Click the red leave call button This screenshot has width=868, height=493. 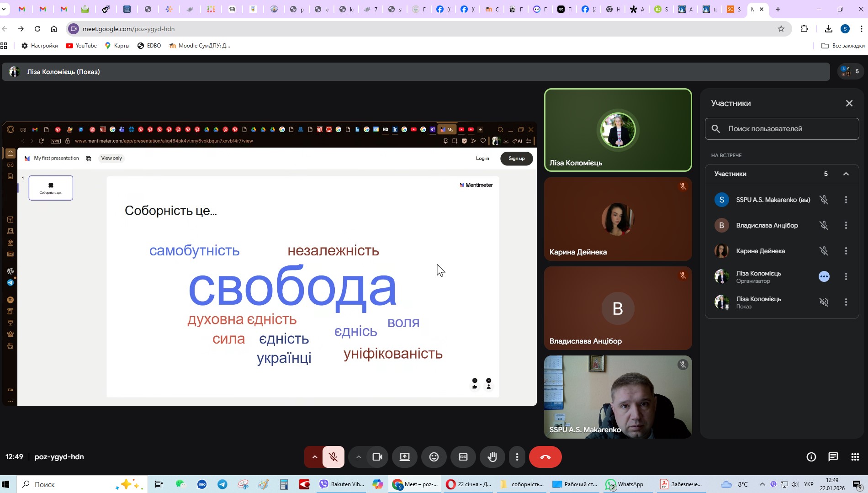[x=545, y=457]
